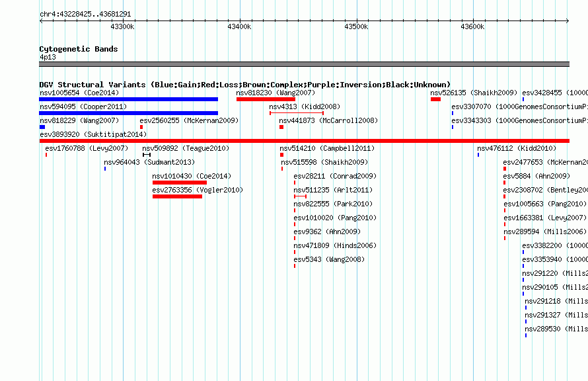Image resolution: width=588 pixels, height=381 pixels.
Task: Select the red bar under nsv526135
Action: click(436, 99)
